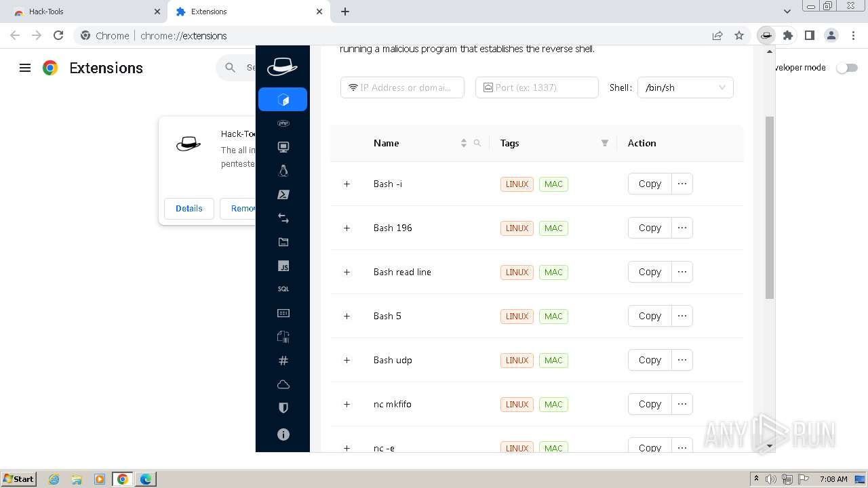Open more options for nc mkfifo
The image size is (868, 488).
[682, 404]
